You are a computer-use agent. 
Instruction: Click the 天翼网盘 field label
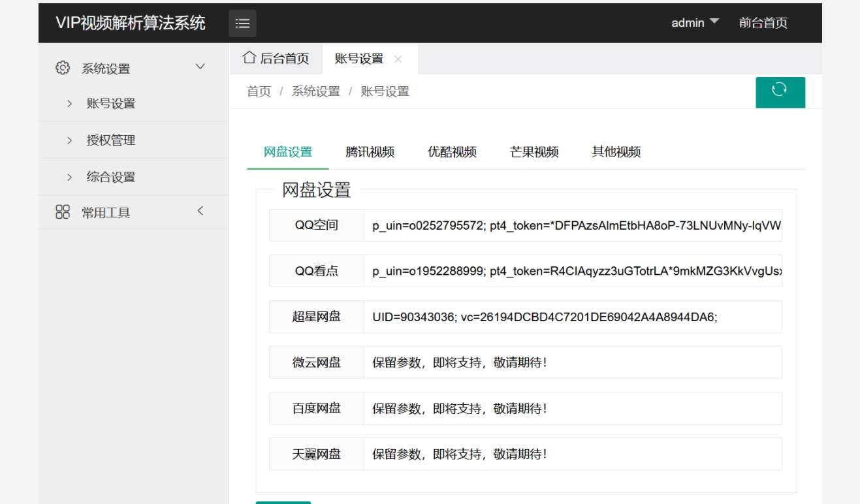click(317, 454)
